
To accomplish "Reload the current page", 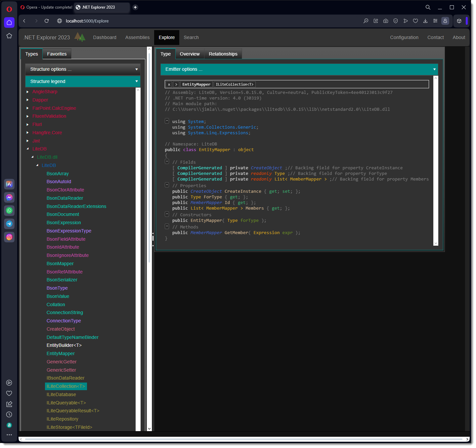I will pos(47,21).
